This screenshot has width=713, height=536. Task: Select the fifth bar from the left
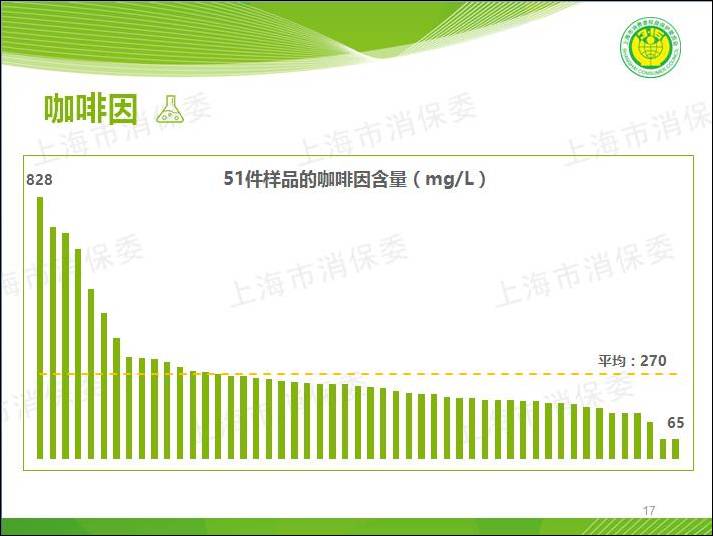coord(91,374)
